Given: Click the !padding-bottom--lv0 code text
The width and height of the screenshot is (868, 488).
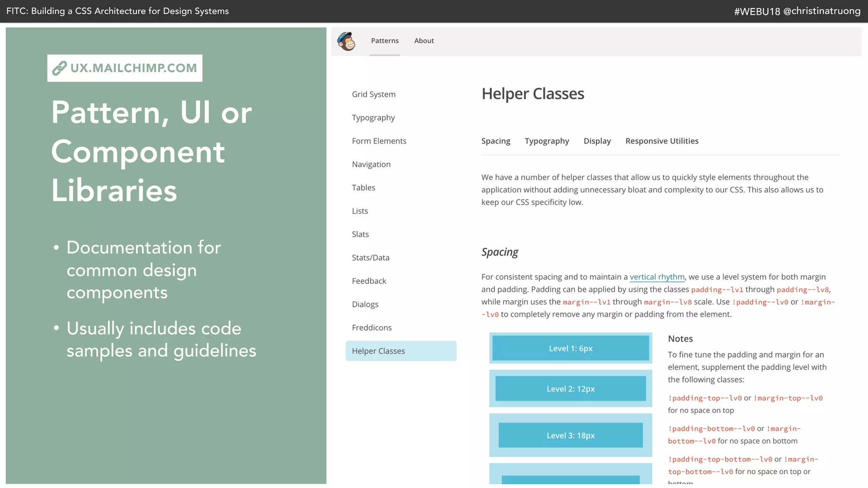Looking at the screenshot, I should (x=712, y=428).
